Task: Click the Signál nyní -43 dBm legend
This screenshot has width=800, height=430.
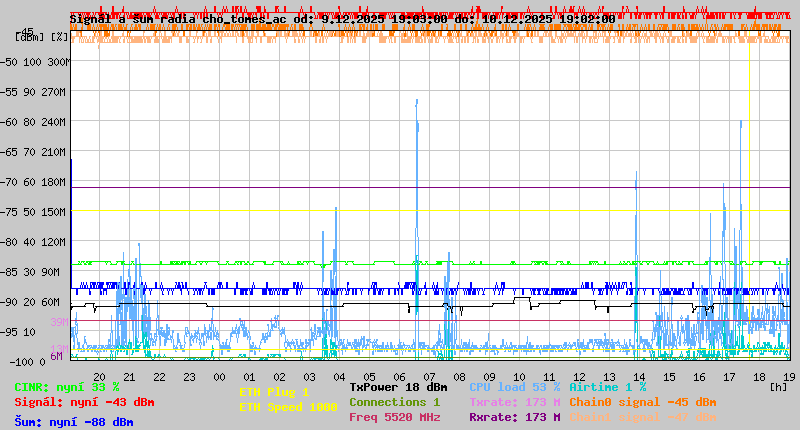Action: 84,402
